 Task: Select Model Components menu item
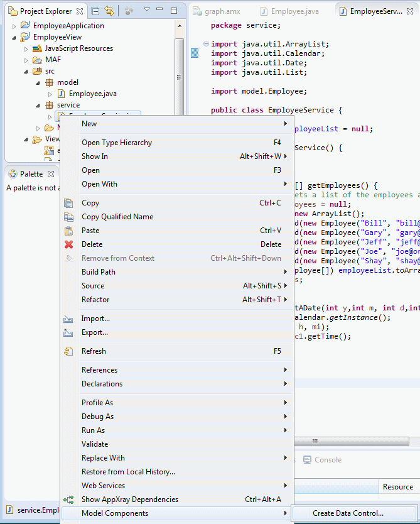pos(177,513)
